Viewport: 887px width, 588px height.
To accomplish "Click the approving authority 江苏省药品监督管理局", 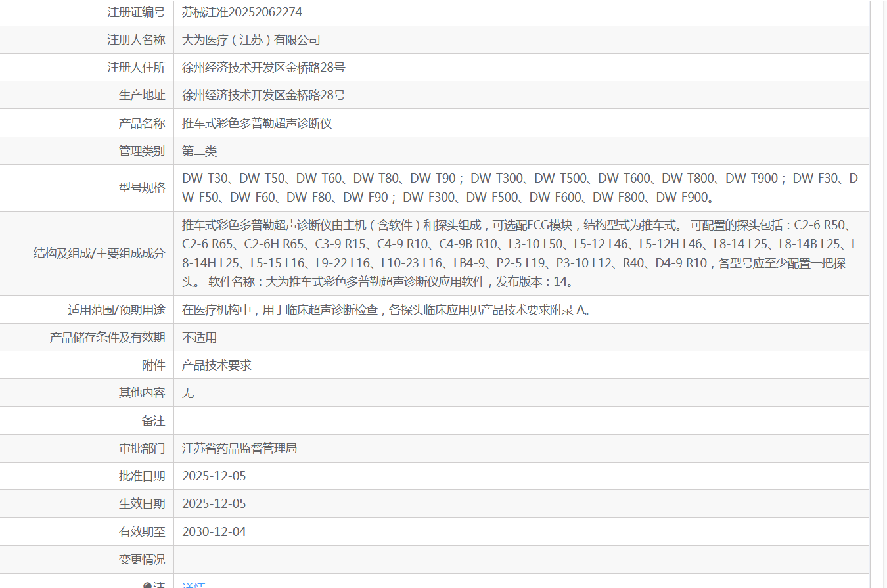I will (x=239, y=449).
